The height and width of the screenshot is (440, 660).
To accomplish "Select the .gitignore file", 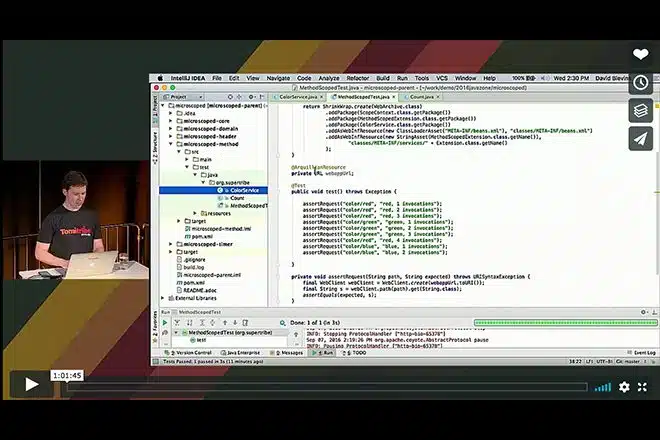I will coord(192,260).
